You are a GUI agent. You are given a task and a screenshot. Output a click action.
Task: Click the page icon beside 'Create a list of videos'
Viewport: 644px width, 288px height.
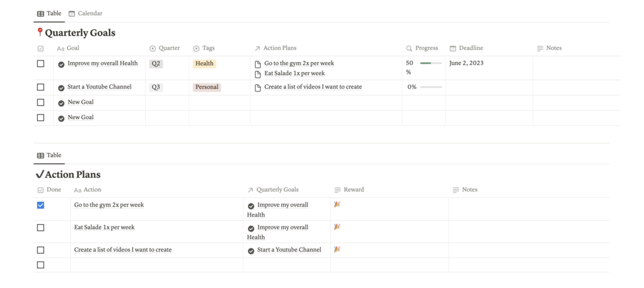(258, 88)
